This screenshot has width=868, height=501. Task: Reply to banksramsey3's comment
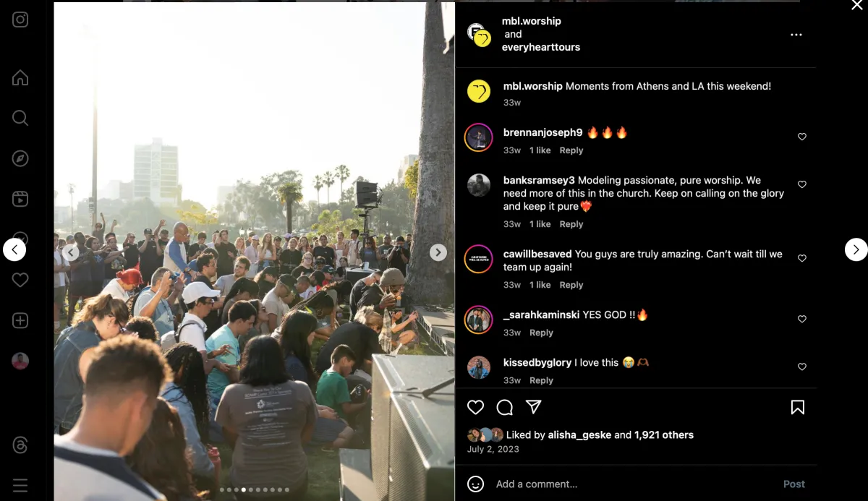571,224
